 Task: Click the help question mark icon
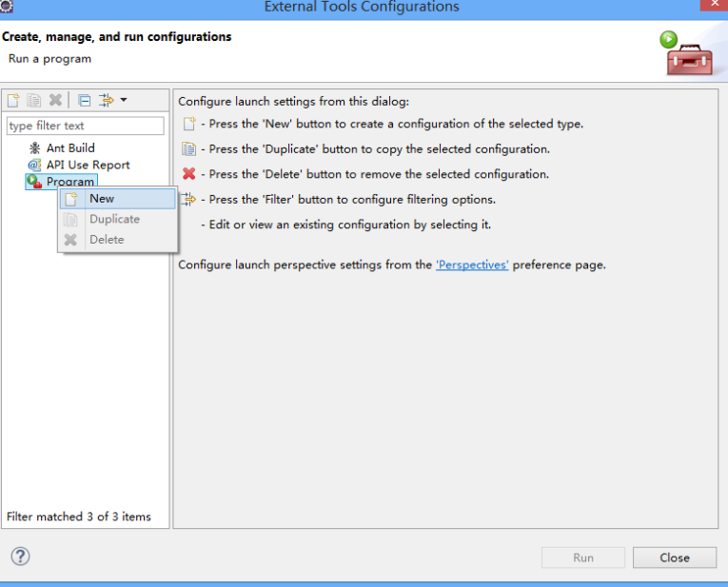[x=20, y=556]
